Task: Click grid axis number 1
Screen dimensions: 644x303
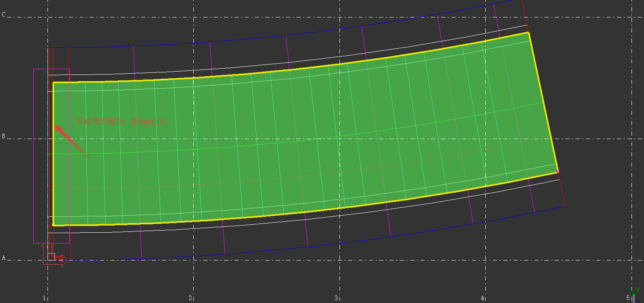Action: 44,298
